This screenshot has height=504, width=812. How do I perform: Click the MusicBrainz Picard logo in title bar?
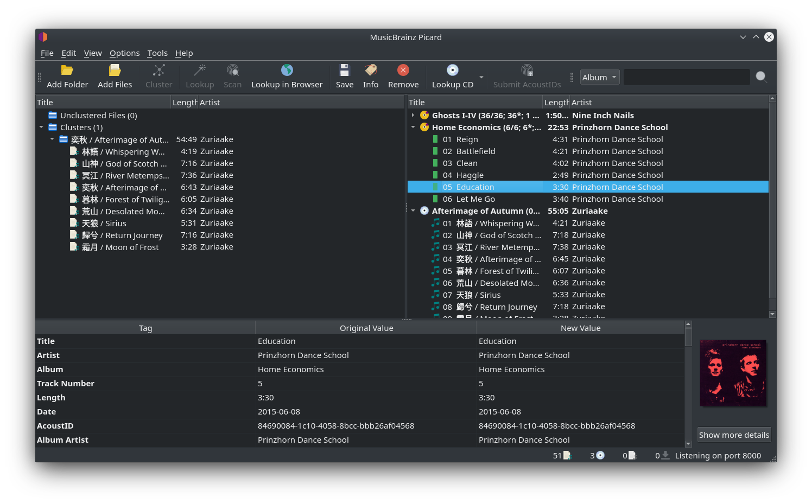click(x=43, y=37)
